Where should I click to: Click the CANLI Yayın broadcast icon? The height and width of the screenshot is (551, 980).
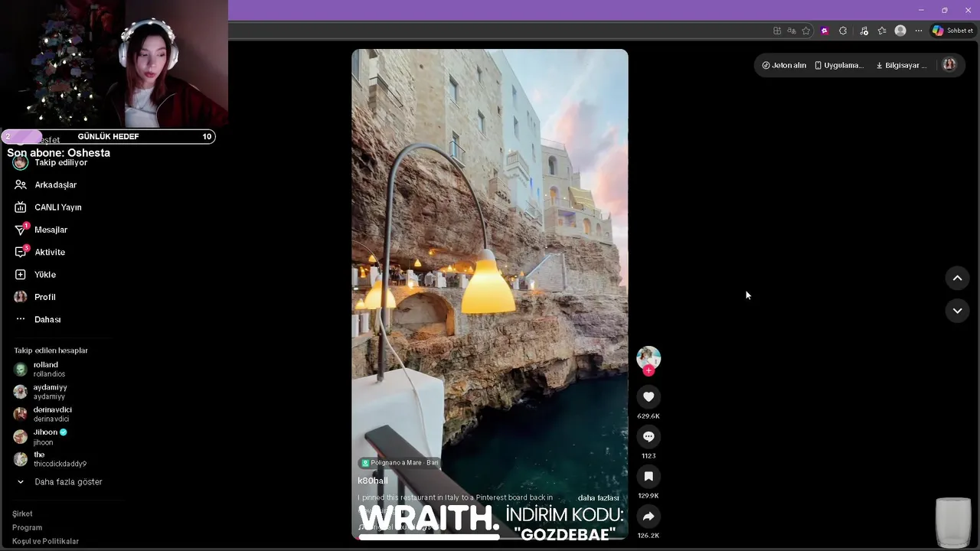click(21, 207)
